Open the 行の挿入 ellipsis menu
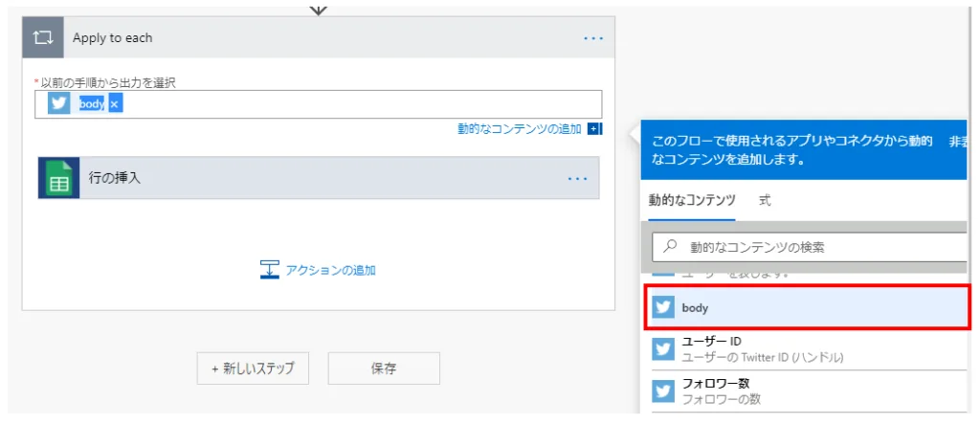980x424 pixels. [577, 179]
